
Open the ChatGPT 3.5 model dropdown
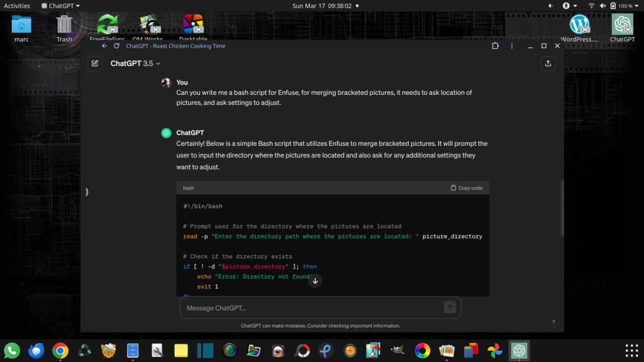pos(135,63)
